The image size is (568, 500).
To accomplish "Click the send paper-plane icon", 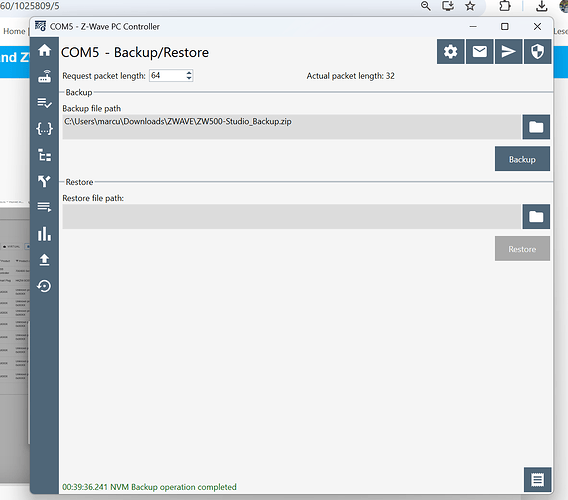I will tap(509, 51).
